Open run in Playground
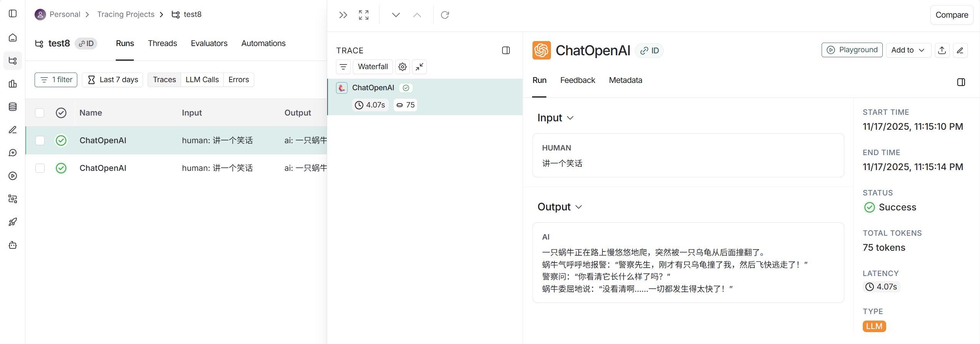The image size is (980, 344). pyautogui.click(x=852, y=50)
